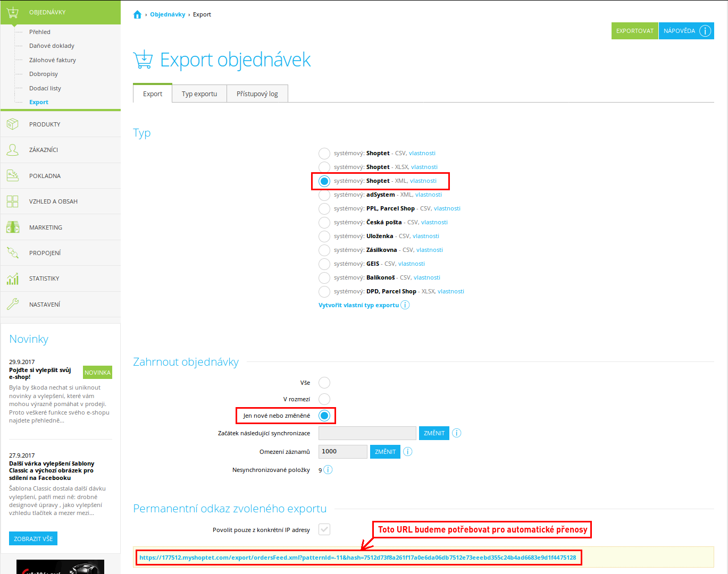Click the Pokladna cash register icon

pos(13,175)
